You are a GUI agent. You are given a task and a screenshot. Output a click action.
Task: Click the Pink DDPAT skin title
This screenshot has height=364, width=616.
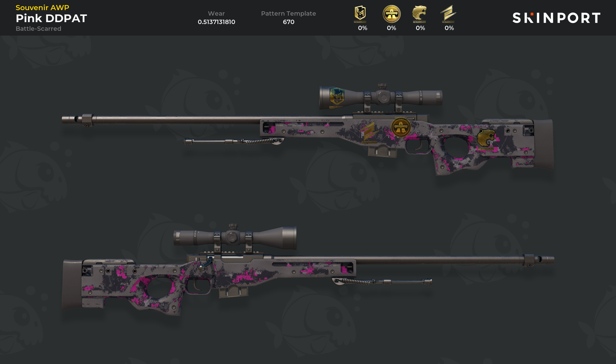51,18
